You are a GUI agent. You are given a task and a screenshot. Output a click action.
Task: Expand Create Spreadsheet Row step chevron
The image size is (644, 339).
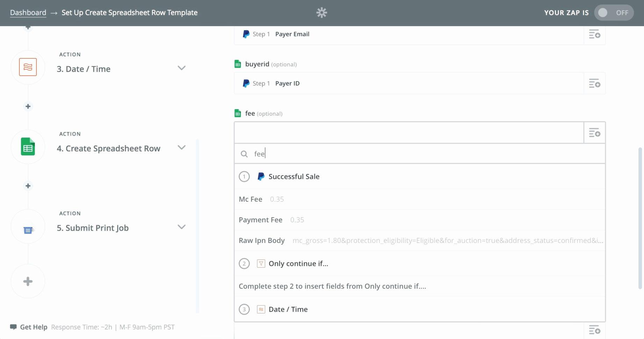click(181, 147)
